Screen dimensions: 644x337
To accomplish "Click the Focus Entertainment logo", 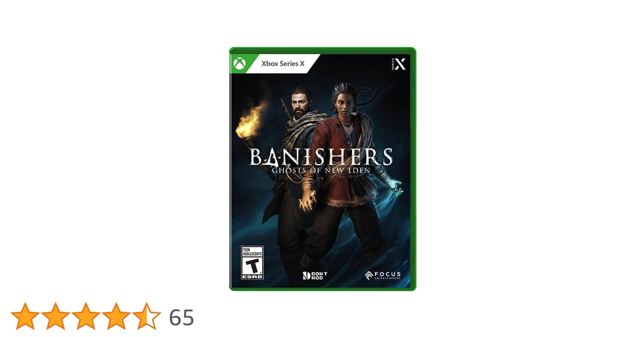I will click(383, 275).
